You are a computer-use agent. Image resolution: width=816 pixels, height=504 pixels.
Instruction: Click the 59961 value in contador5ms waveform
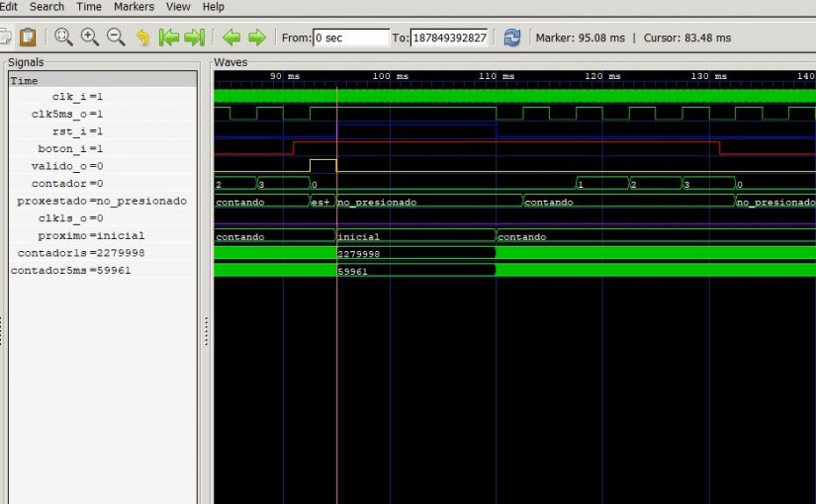[353, 272]
